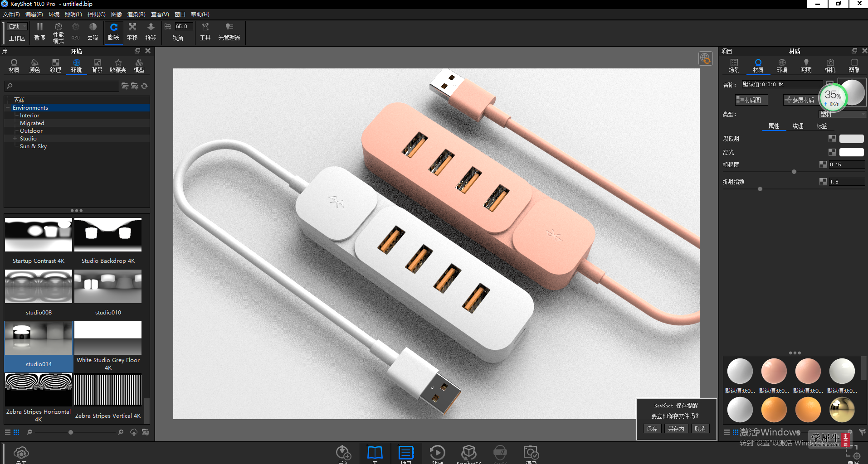Click the 材质图 material graph button
The image size is (868, 464).
(x=751, y=100)
